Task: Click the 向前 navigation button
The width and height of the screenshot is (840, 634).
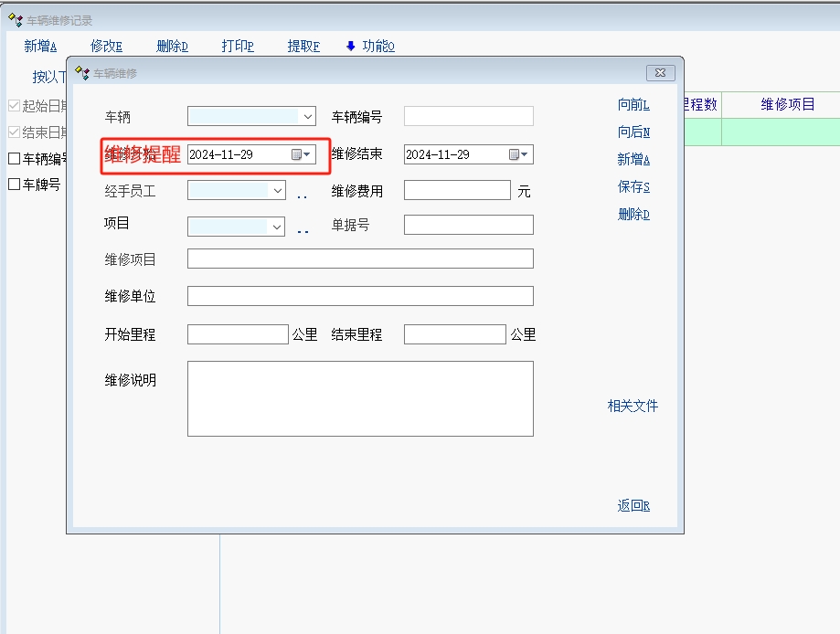Action: (633, 105)
